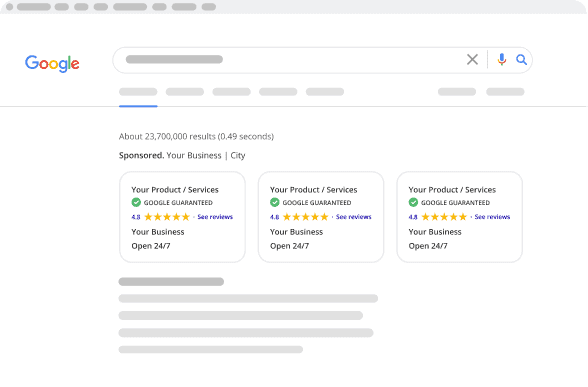Click the star rating in the third card

(x=444, y=217)
